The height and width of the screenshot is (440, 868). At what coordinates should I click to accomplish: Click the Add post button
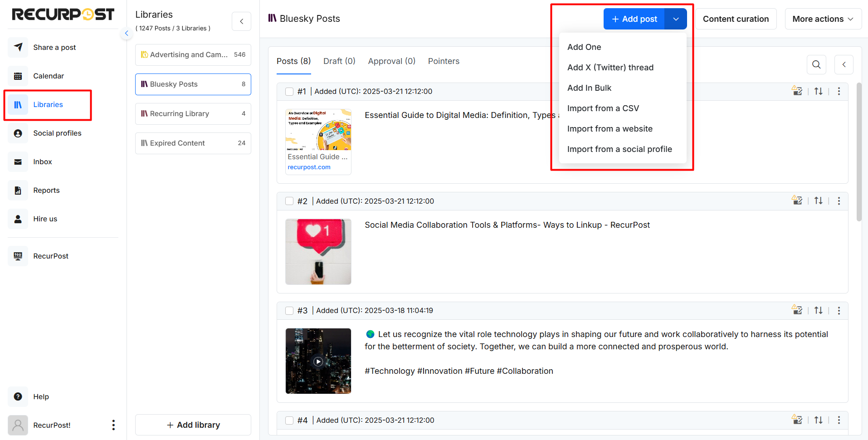[x=634, y=19]
